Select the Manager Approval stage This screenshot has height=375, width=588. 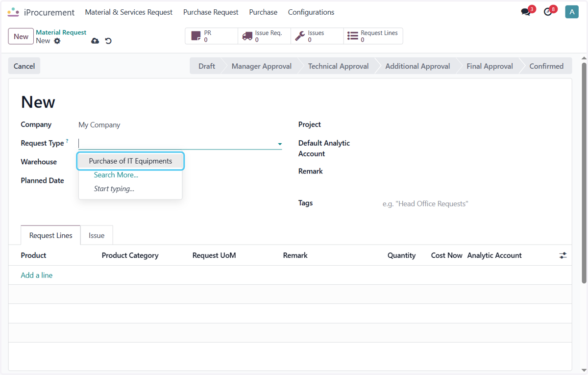pyautogui.click(x=261, y=66)
